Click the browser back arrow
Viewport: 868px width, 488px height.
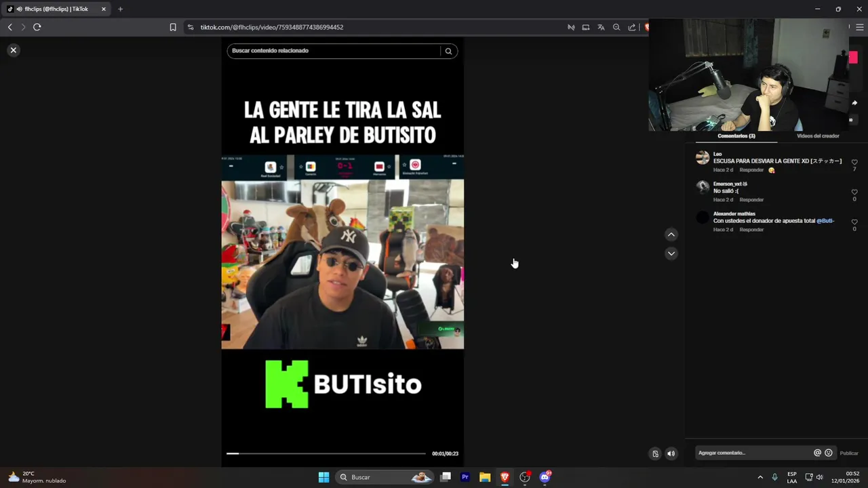click(x=9, y=27)
